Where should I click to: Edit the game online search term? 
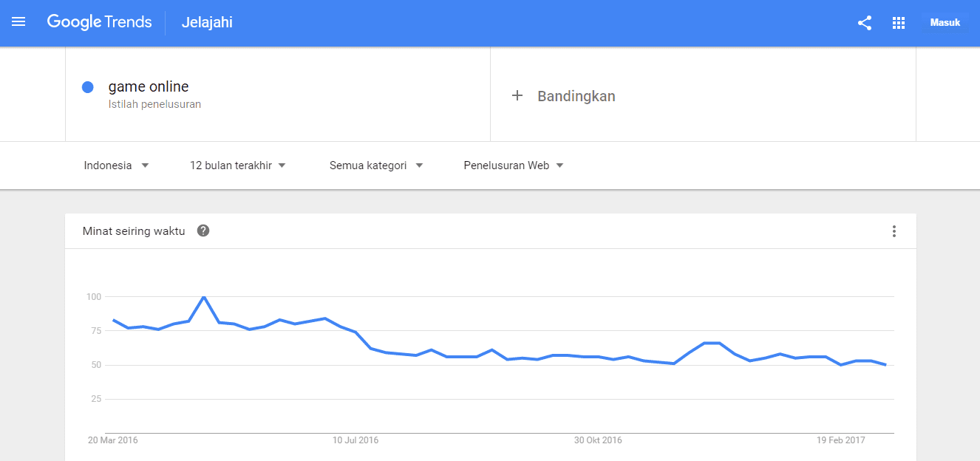[x=149, y=86]
